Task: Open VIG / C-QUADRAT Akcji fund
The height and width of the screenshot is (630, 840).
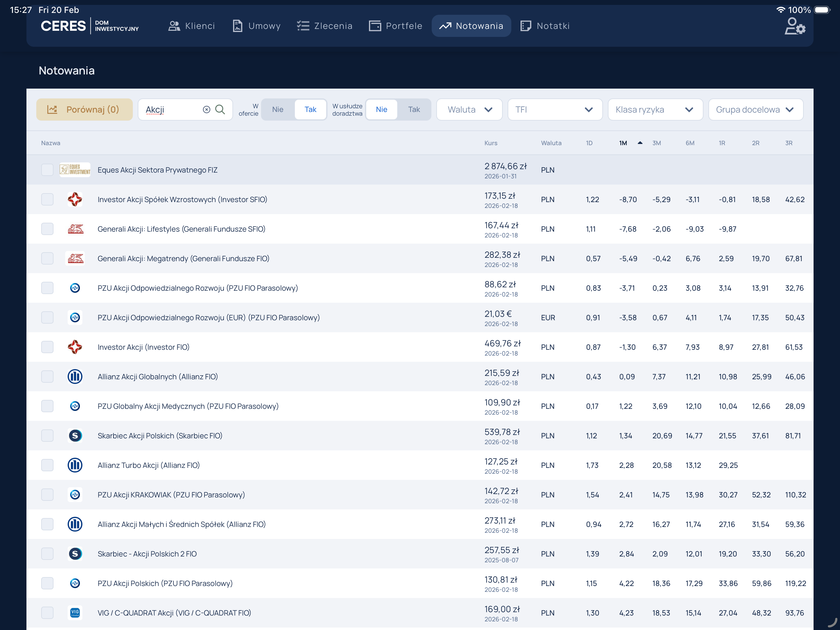Action: [x=174, y=613]
